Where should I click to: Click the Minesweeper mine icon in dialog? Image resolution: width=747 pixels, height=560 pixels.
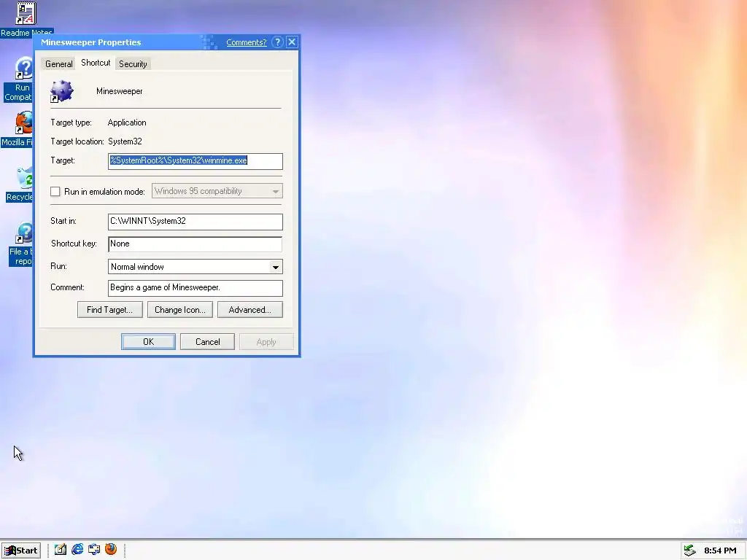click(62, 91)
